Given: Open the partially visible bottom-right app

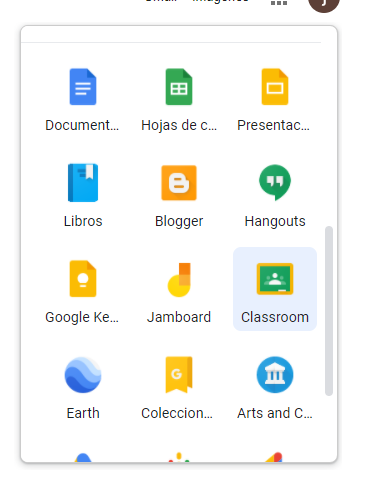Looking at the screenshot, I should tap(275, 457).
